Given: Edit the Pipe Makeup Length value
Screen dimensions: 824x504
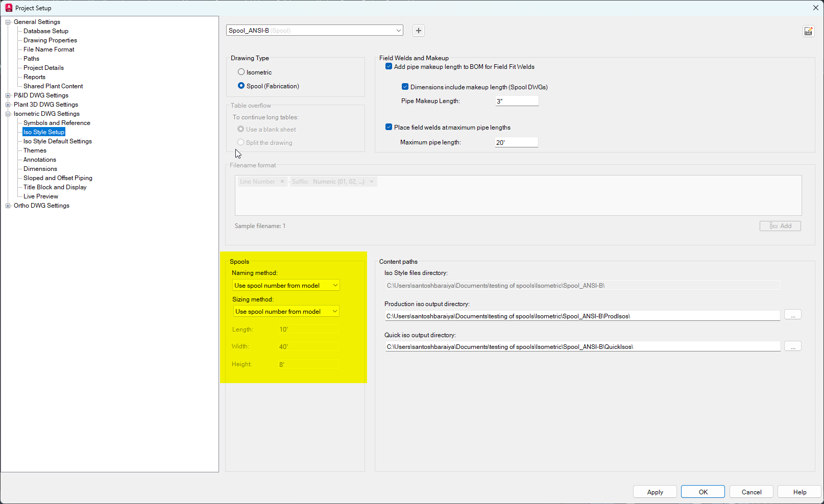Looking at the screenshot, I should click(516, 100).
